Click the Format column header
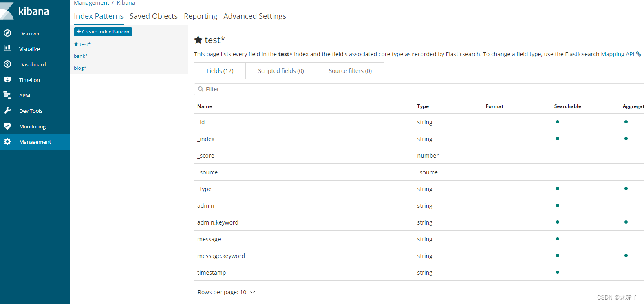This screenshot has width=644, height=304. [x=495, y=106]
